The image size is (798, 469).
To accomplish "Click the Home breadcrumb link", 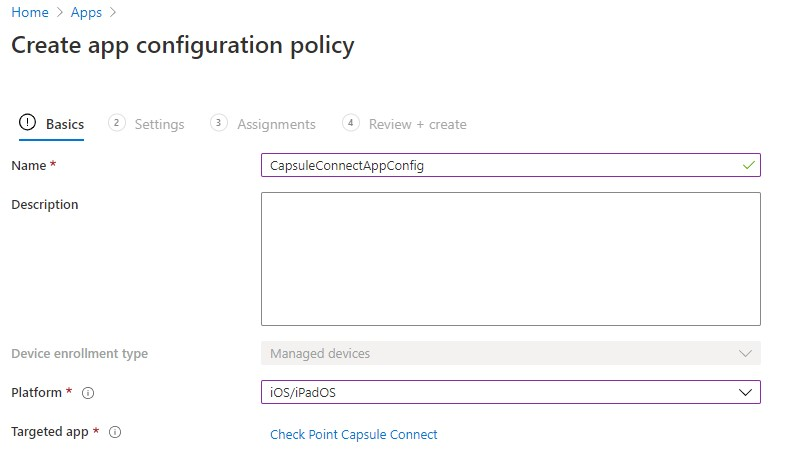I will point(30,12).
